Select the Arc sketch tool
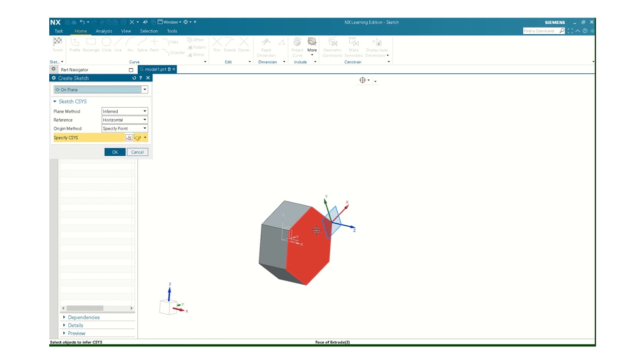Image resolution: width=644 pixels, height=362 pixels. coord(130,44)
